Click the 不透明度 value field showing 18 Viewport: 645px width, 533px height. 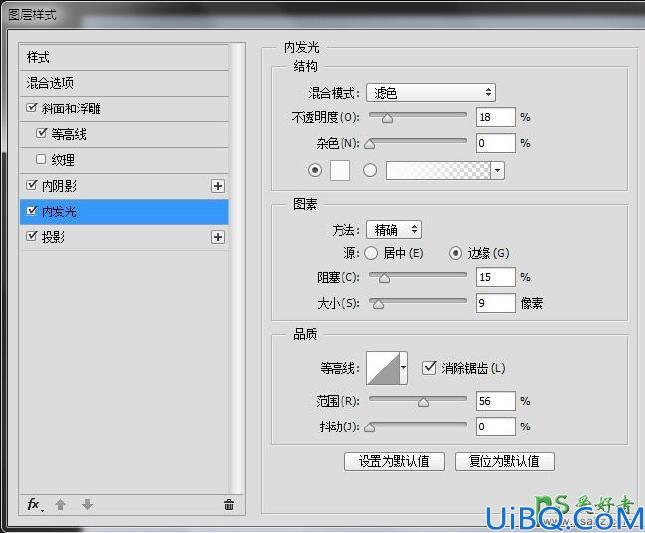[x=496, y=117]
